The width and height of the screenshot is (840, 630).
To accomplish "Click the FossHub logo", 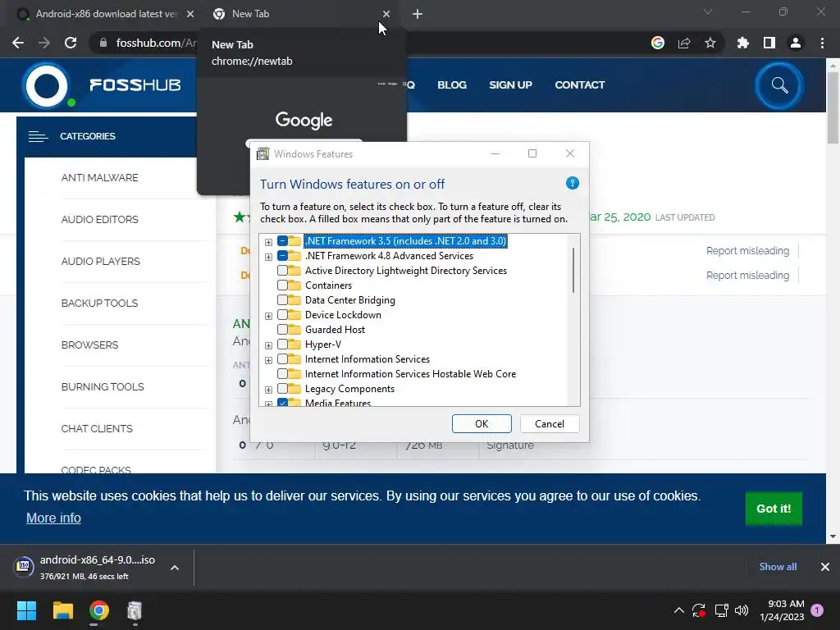I will 102,85.
